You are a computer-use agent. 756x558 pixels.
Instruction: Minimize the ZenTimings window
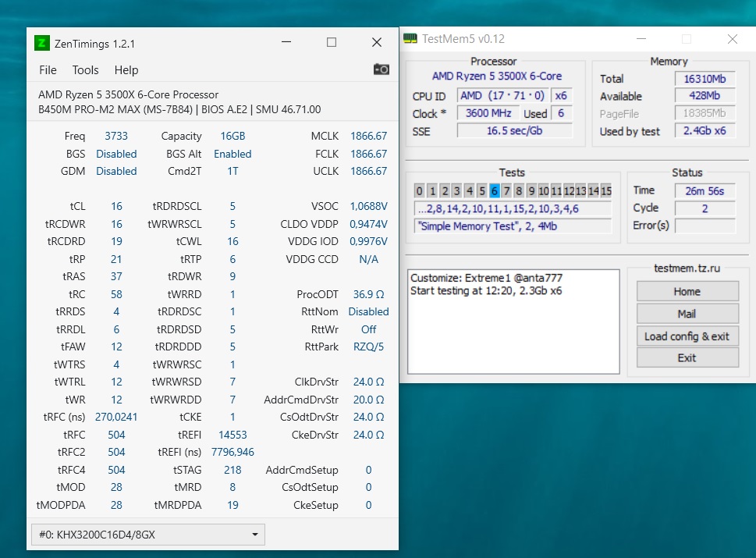[286, 43]
